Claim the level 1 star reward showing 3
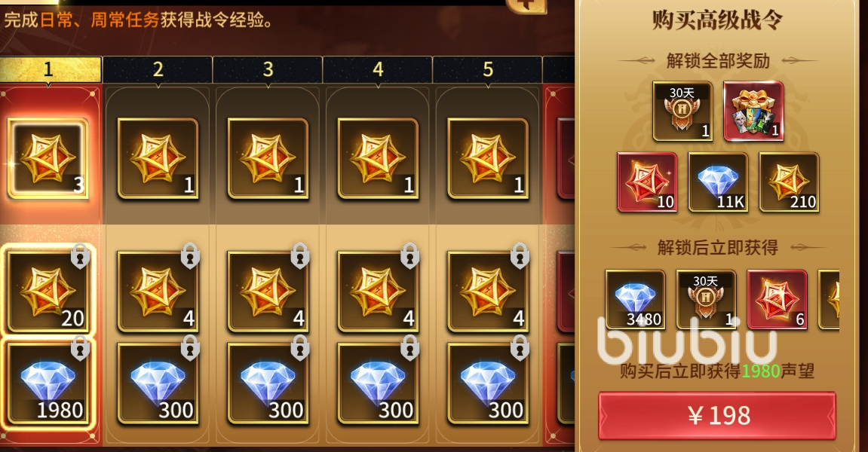868x452 pixels. 48,159
